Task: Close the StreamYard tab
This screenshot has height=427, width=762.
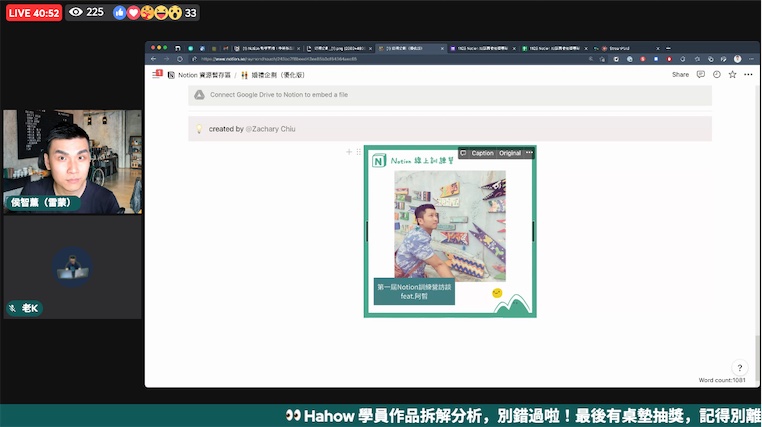Action: (x=658, y=49)
